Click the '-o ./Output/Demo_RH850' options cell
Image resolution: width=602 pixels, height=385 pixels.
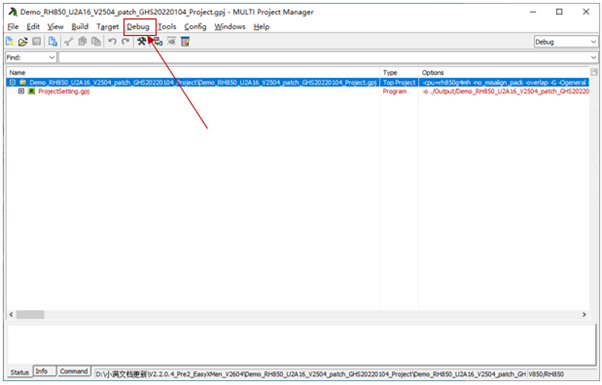(505, 91)
